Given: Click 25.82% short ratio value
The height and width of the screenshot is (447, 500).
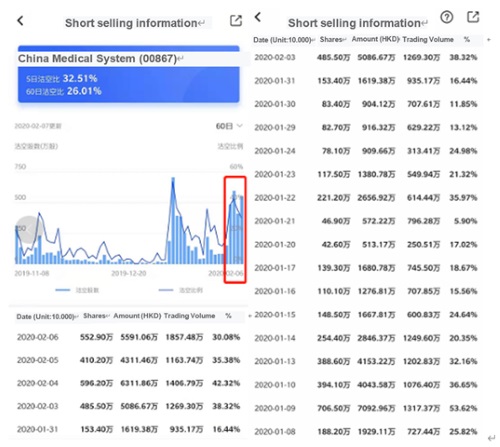Looking at the screenshot, I should click(x=463, y=432).
